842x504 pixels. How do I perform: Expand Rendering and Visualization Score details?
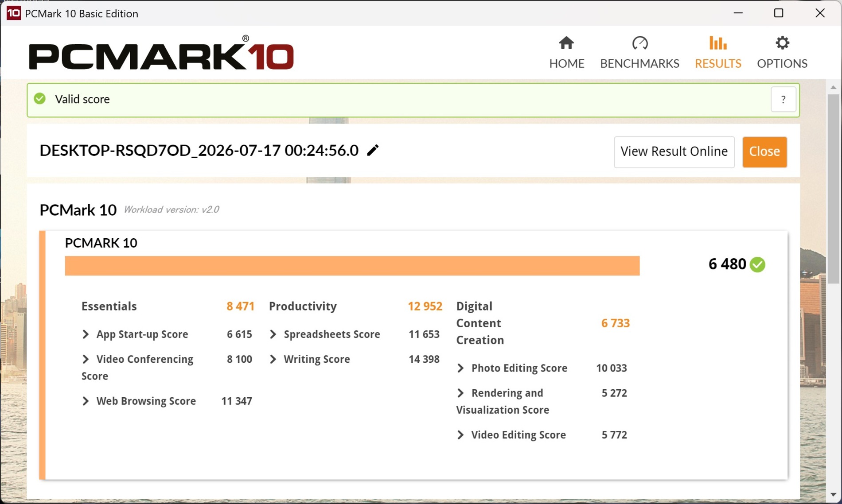tap(460, 393)
